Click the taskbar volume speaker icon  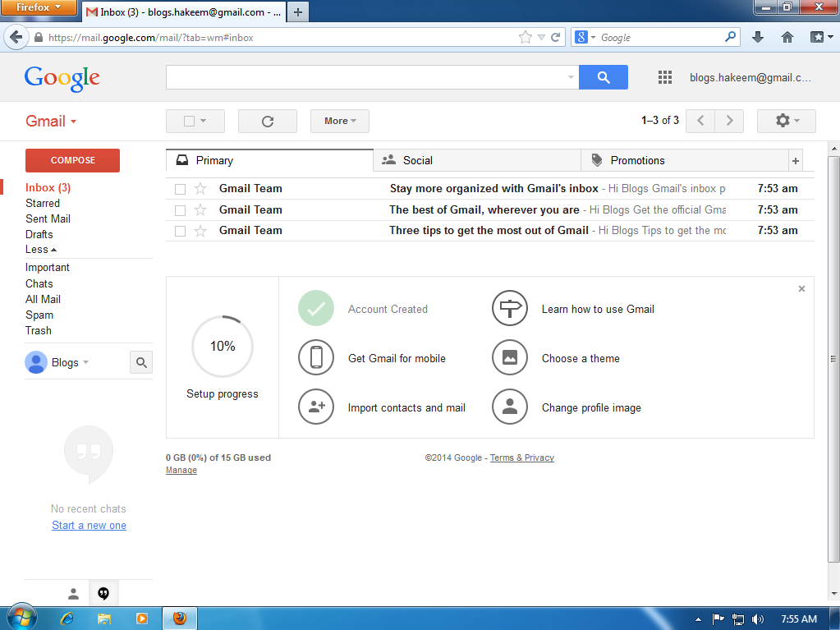pyautogui.click(x=758, y=619)
